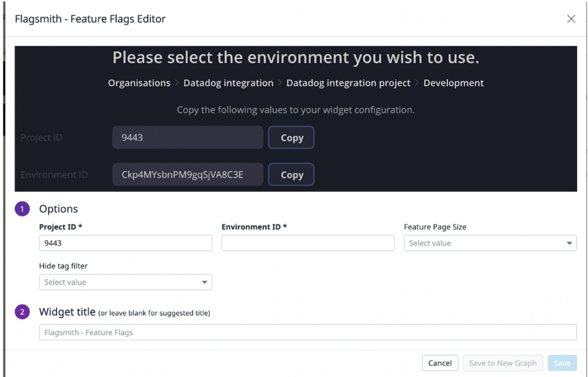Go to Datadog integration project breadcrumb

click(x=348, y=83)
